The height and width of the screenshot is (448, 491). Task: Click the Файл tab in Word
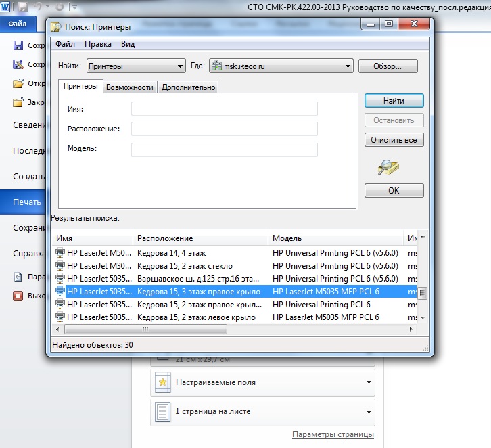[x=18, y=24]
